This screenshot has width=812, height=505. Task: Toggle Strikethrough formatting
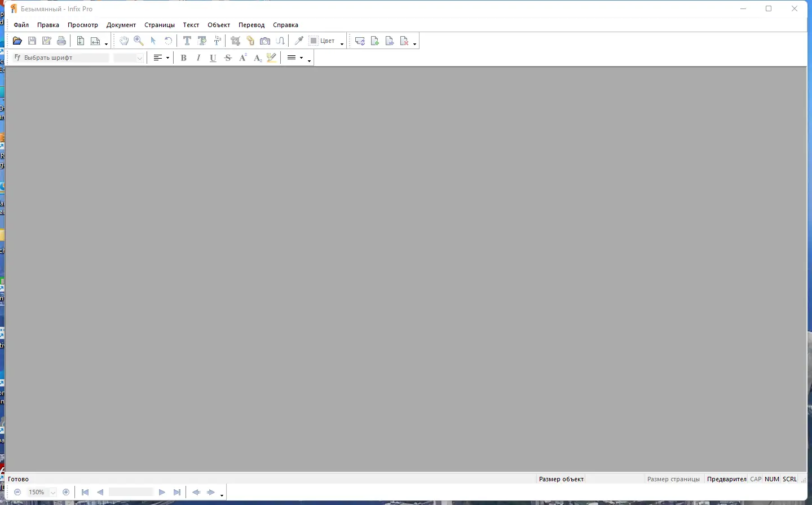[228, 58]
